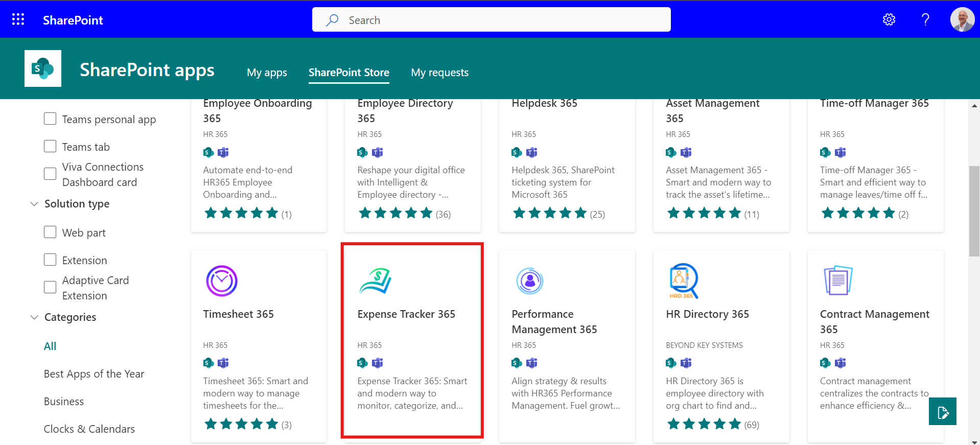
Task: Click the Timesheet 365 clock icon
Action: (x=222, y=281)
